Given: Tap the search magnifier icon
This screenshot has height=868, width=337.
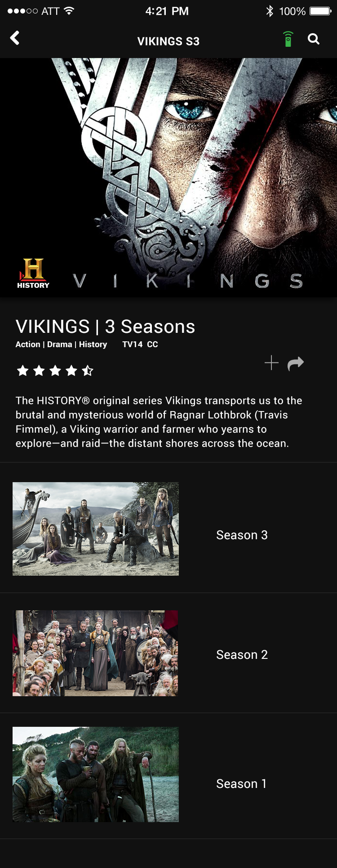Looking at the screenshot, I should (314, 39).
